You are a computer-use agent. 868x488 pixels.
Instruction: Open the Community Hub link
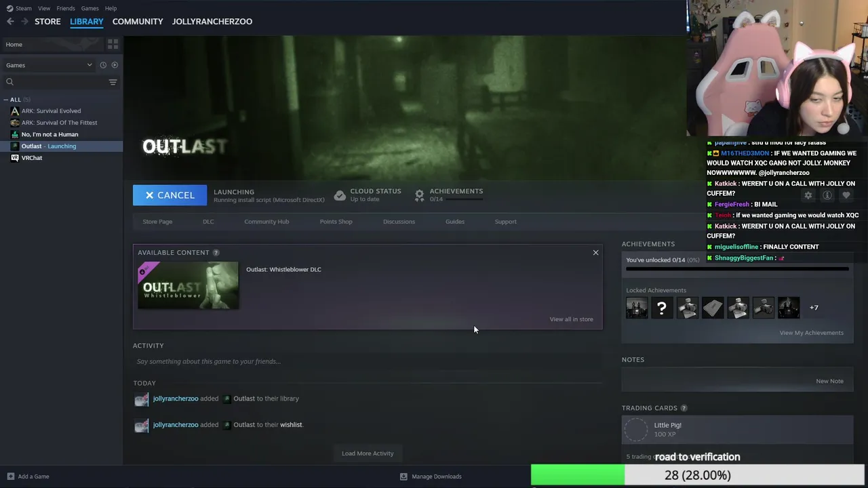coord(267,222)
